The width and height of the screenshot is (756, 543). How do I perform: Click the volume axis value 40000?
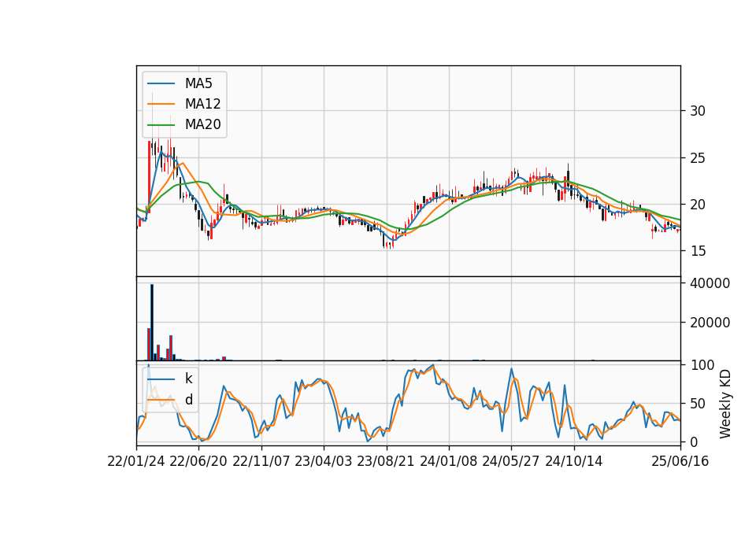pos(710,283)
